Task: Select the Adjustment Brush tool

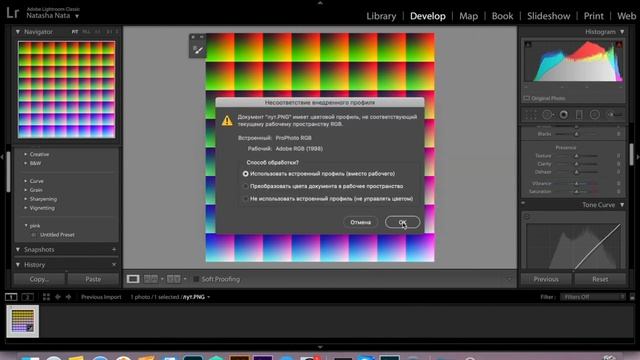Action: pyautogui.click(x=615, y=115)
